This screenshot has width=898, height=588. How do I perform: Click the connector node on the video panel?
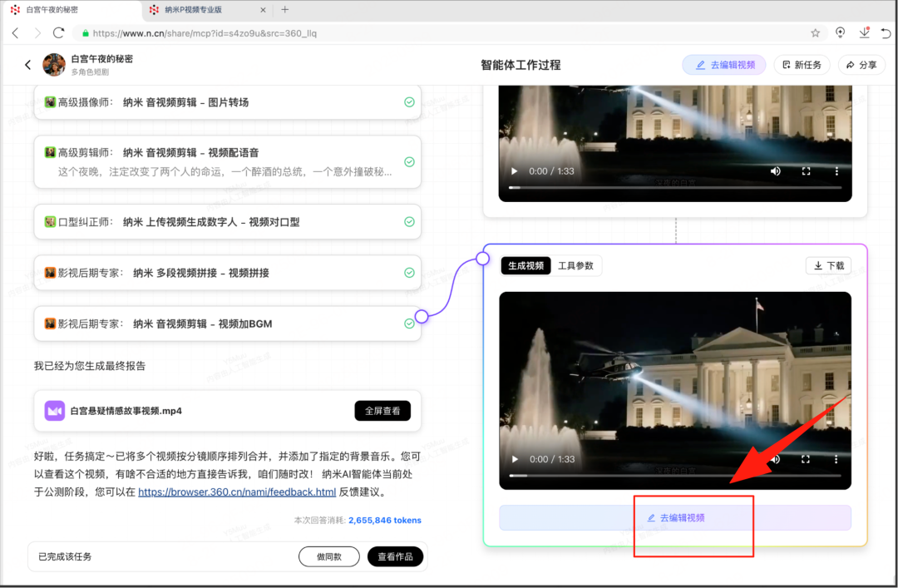coord(483,259)
